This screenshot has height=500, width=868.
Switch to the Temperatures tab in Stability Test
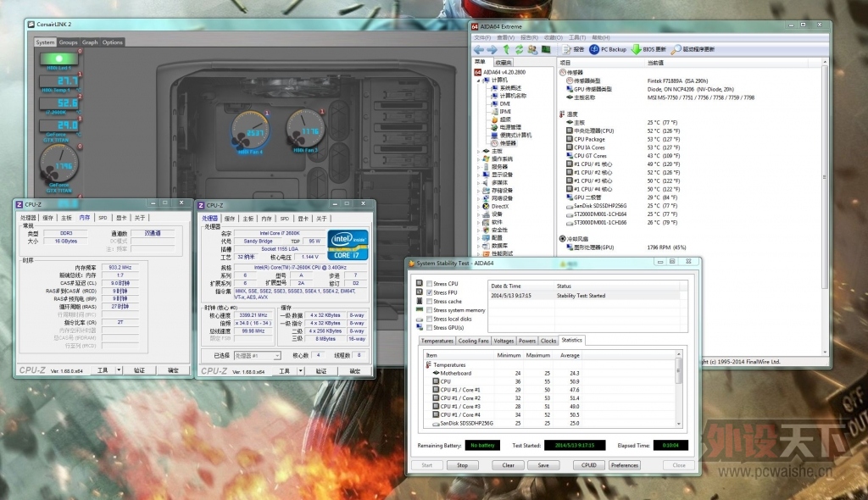tap(437, 341)
